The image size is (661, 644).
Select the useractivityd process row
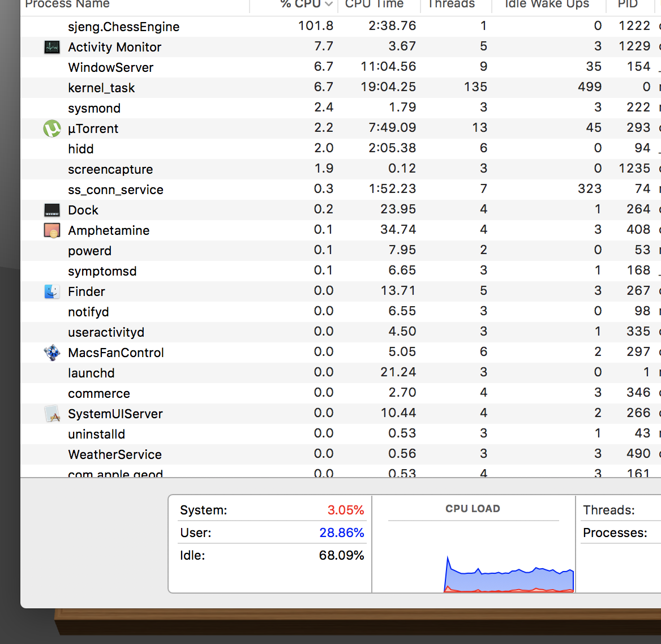341,332
